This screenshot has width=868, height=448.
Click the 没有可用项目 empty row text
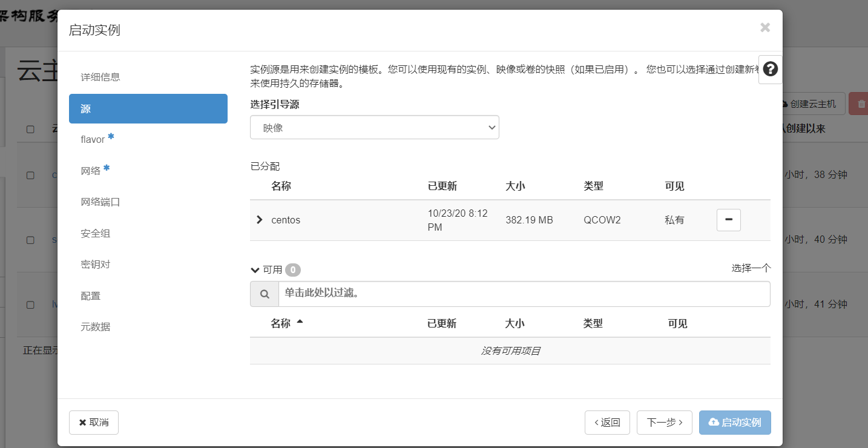pos(510,351)
